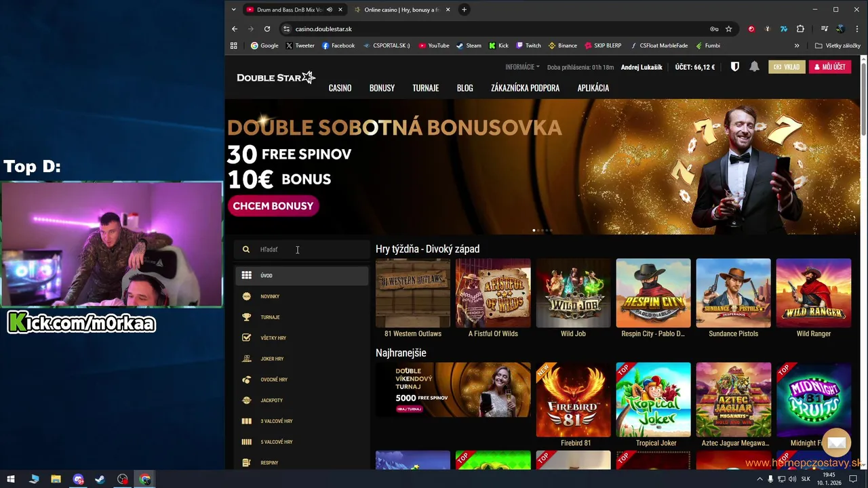Image resolution: width=868 pixels, height=488 pixels.
Task: Open the Casino menu item
Action: pos(340,88)
